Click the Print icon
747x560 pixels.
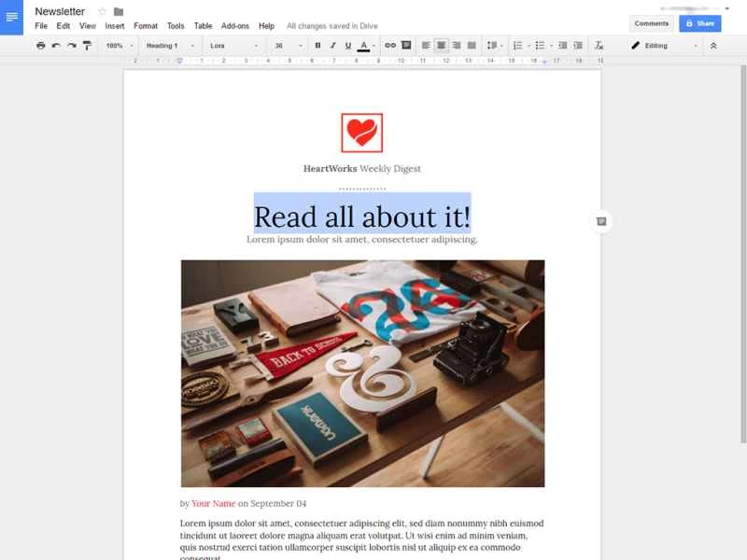39,44
